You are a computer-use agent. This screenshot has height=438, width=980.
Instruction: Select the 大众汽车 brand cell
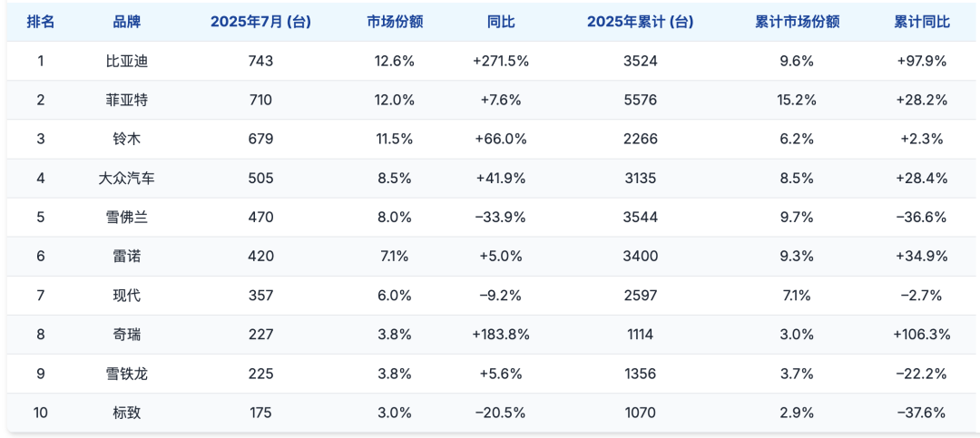coord(126,179)
